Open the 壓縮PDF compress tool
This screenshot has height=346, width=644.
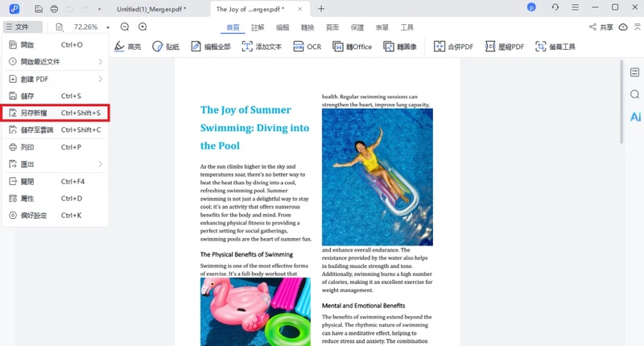pyautogui.click(x=501, y=47)
